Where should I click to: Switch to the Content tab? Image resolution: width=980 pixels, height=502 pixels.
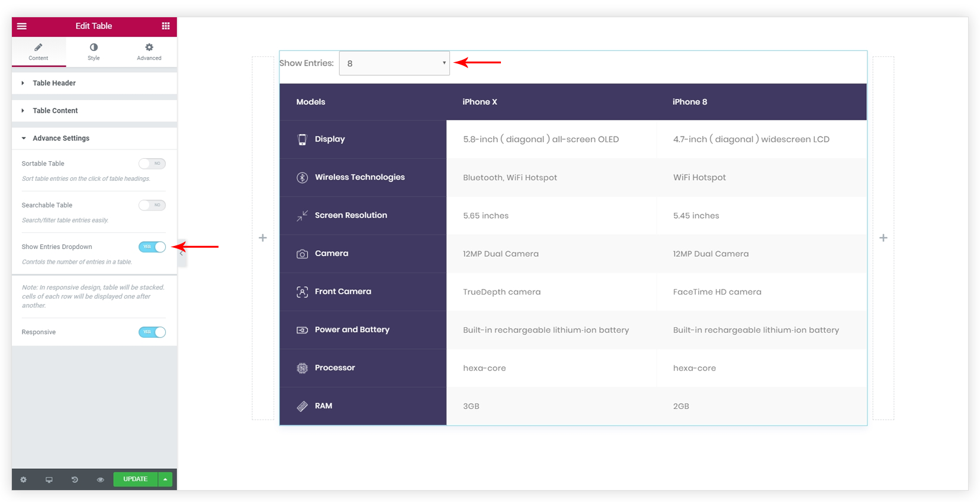point(38,52)
